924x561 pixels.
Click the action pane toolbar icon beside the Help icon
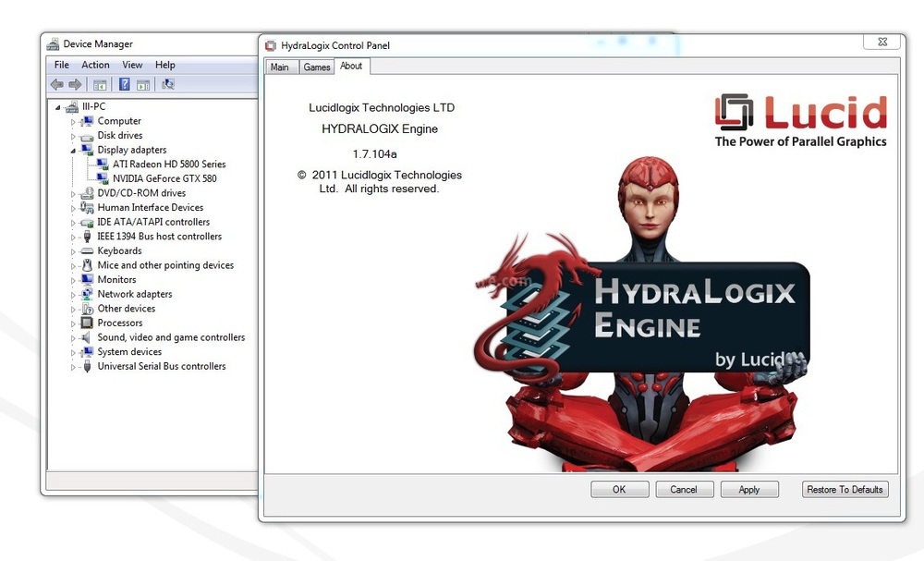pyautogui.click(x=143, y=85)
